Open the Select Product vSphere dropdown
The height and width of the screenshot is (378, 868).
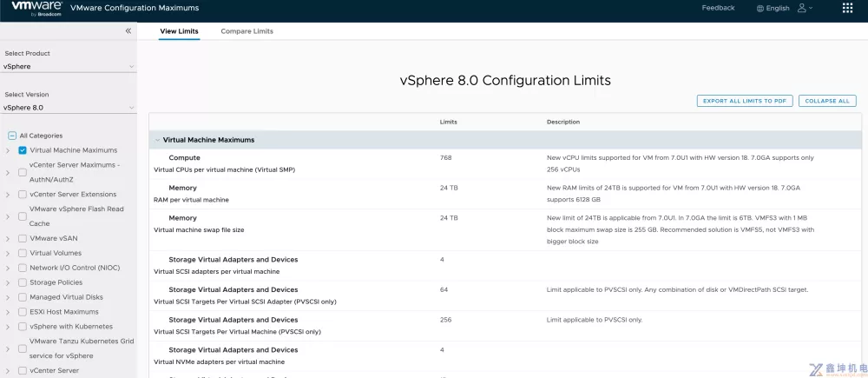coord(69,67)
